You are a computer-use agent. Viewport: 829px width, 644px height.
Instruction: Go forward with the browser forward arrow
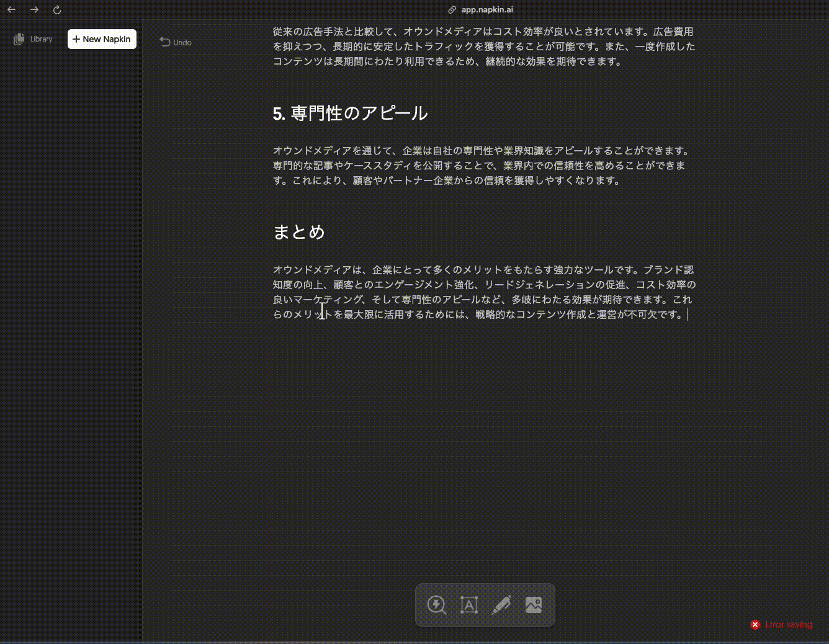[34, 10]
